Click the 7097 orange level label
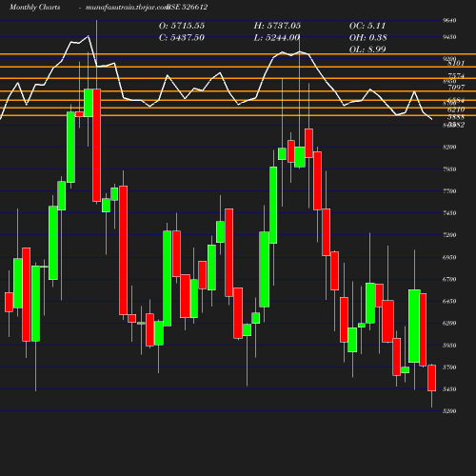 point(456,87)
